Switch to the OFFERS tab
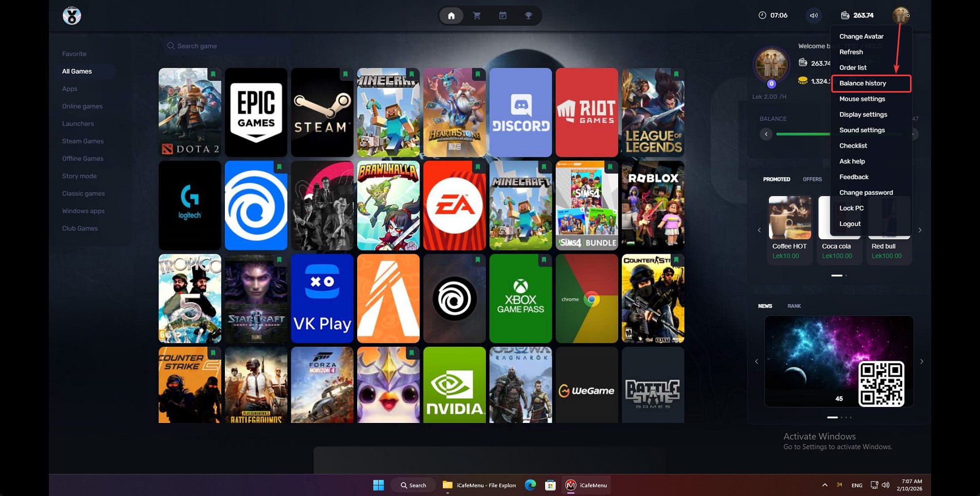The width and height of the screenshot is (980, 496). coord(812,179)
